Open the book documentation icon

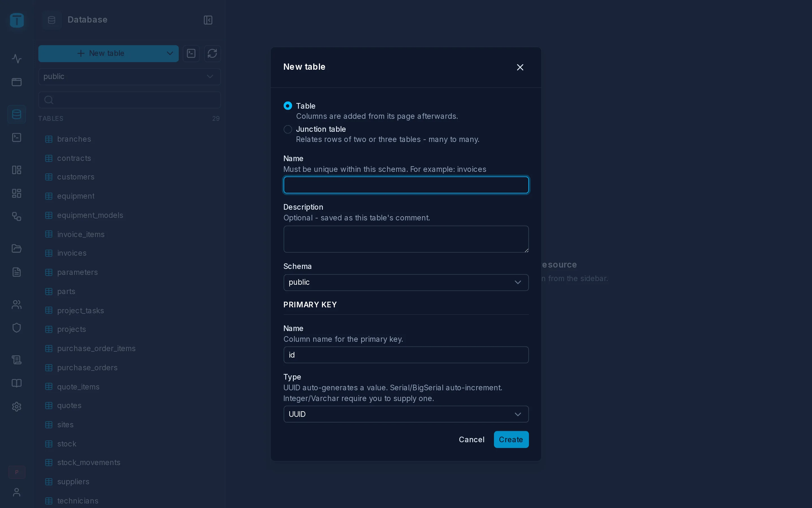pyautogui.click(x=17, y=383)
